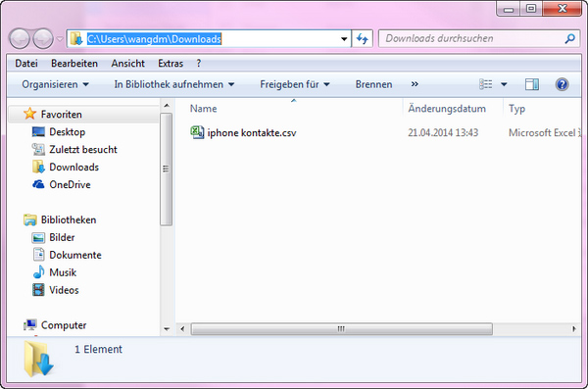Open the Dokumente library
This screenshot has height=389, width=588.
pyautogui.click(x=75, y=255)
